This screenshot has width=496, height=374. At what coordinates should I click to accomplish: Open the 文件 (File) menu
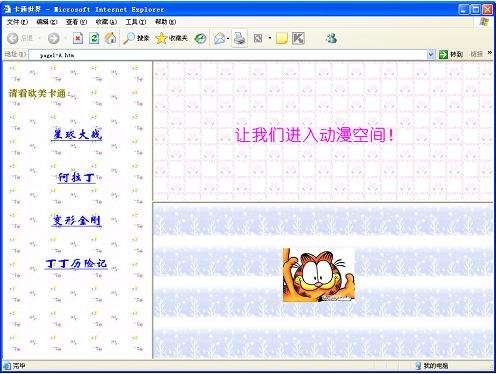[x=17, y=22]
